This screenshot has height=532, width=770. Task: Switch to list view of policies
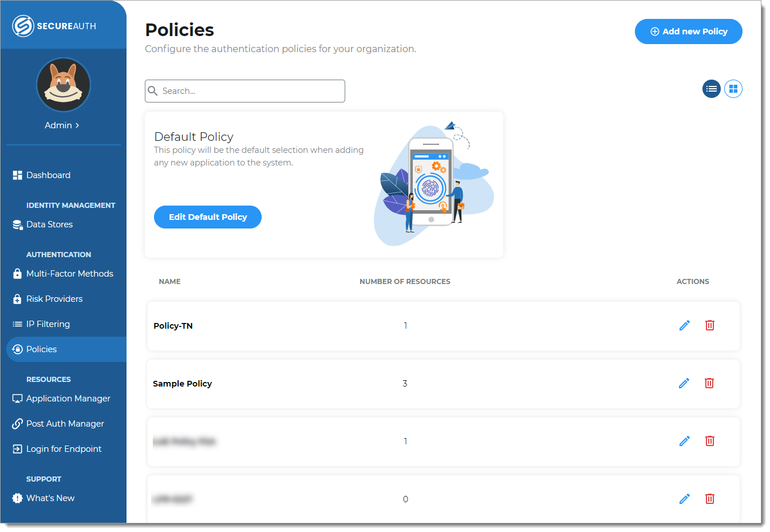(711, 89)
